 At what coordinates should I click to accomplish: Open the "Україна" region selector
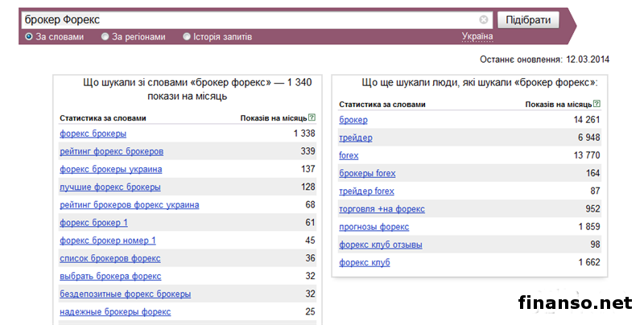click(x=477, y=36)
